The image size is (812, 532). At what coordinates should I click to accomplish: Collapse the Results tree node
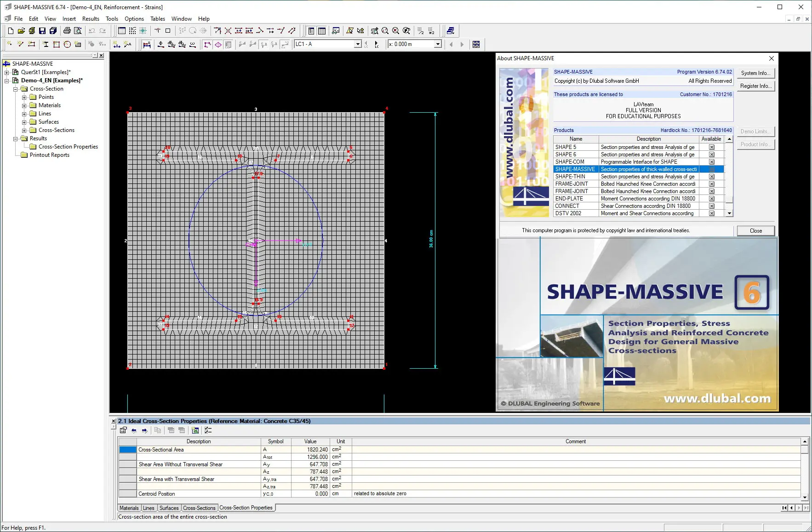pos(16,138)
